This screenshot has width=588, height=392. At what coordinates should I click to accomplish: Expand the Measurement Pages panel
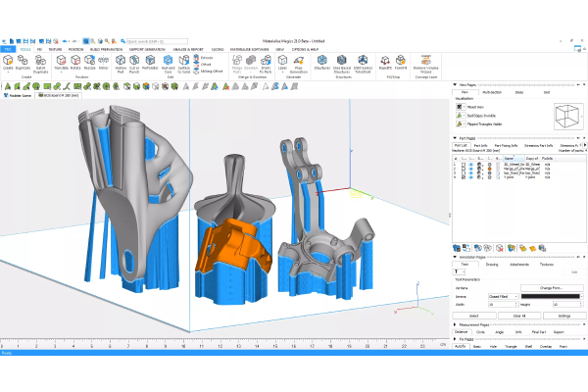pos(456,324)
